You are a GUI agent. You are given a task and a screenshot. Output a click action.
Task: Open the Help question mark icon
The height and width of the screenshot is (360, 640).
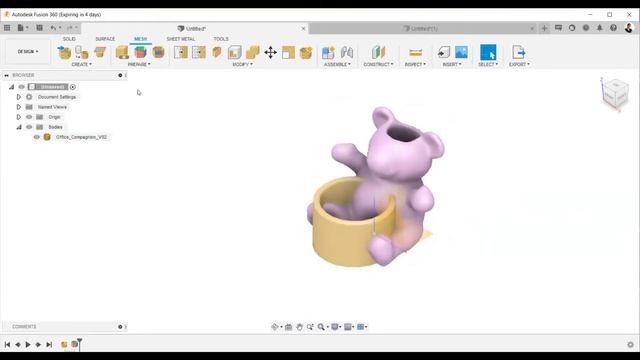point(613,28)
